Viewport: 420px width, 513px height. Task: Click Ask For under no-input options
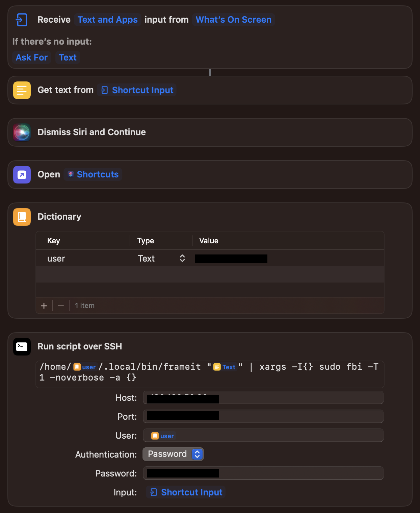click(x=31, y=57)
